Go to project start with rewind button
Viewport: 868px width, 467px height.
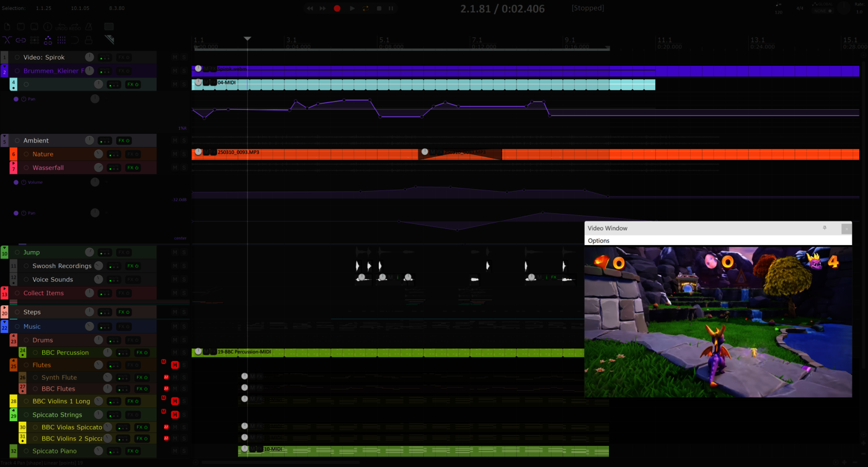[309, 8]
